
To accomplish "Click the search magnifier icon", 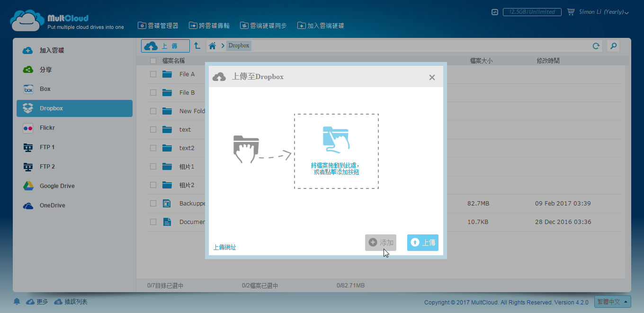I will click(613, 46).
